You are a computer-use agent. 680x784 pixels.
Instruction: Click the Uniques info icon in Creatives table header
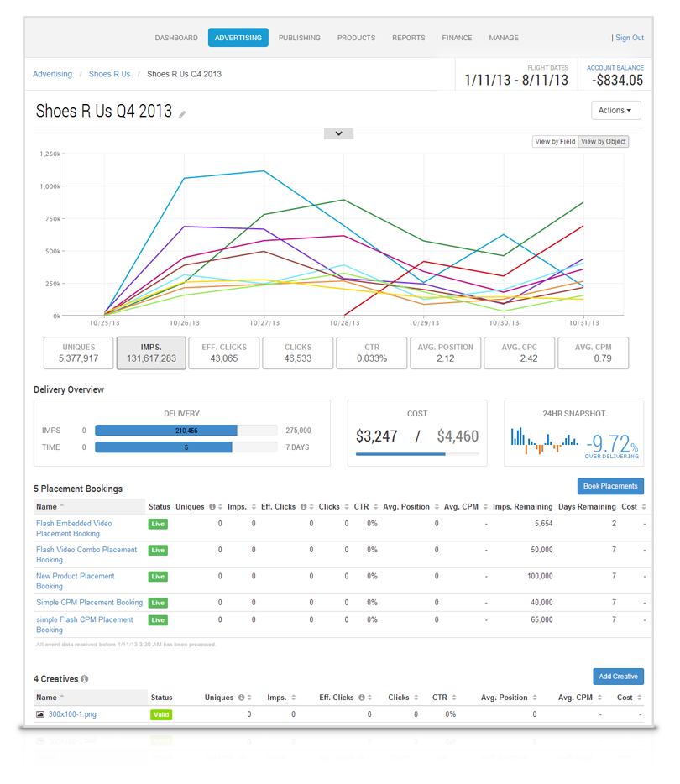click(241, 697)
